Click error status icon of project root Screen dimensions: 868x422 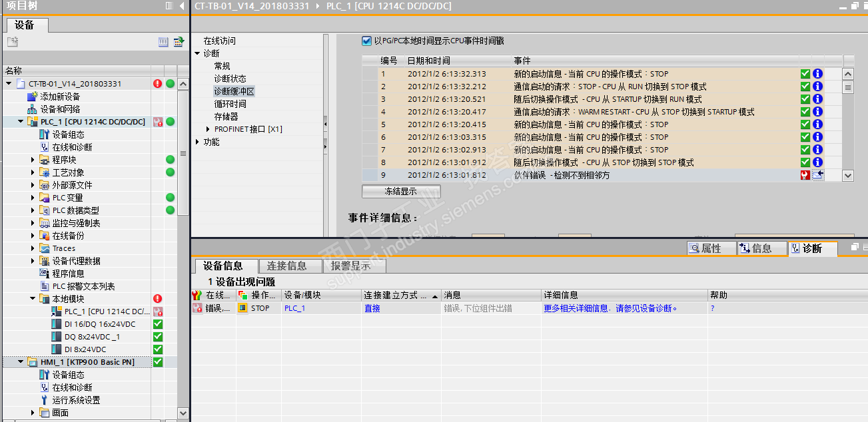point(158,84)
